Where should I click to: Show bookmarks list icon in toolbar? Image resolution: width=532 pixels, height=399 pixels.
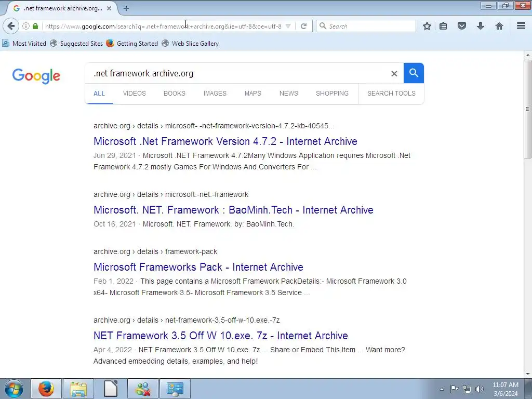[443, 26]
